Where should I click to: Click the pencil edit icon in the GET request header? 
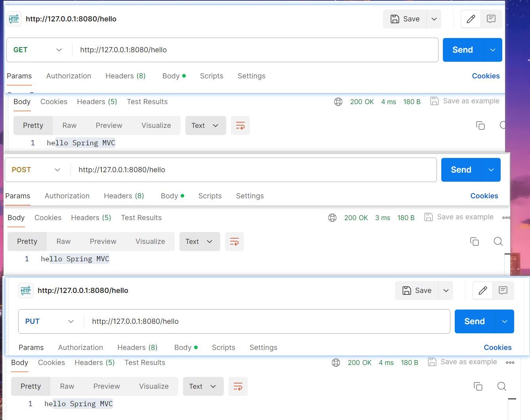(471, 19)
